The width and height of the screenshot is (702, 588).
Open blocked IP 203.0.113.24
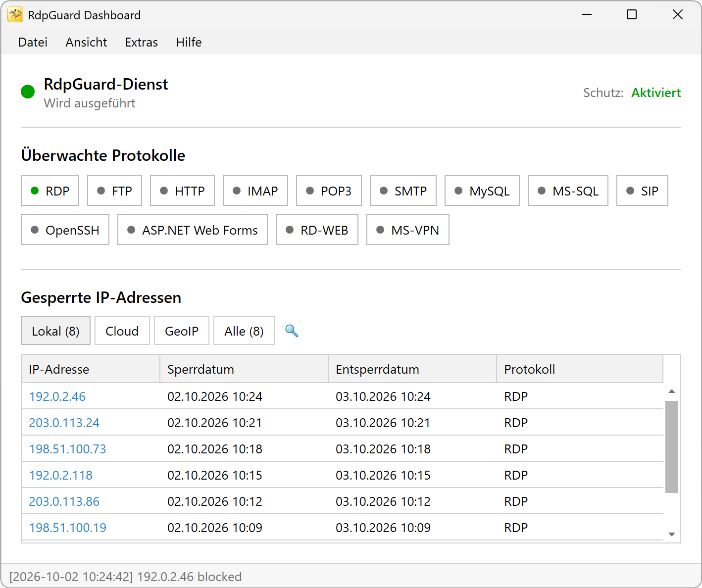click(x=64, y=423)
